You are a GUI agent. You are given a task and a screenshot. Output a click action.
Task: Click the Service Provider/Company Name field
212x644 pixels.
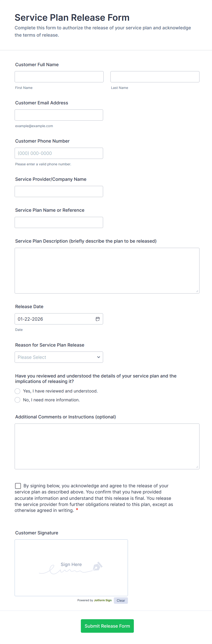[x=59, y=191]
